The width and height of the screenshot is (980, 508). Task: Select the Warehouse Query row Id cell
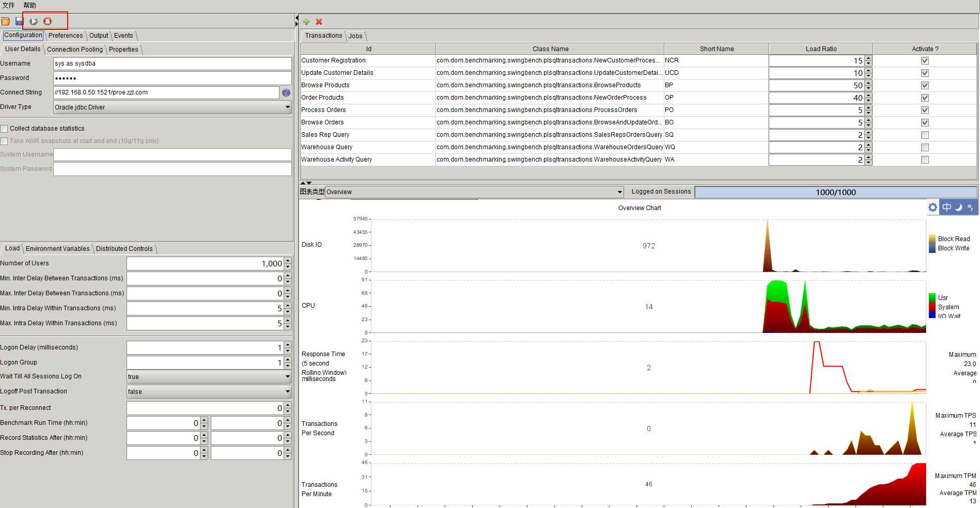pos(368,147)
